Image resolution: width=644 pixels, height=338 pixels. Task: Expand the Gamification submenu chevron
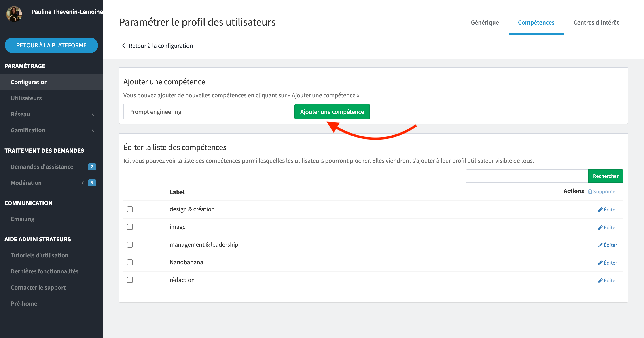click(x=93, y=130)
